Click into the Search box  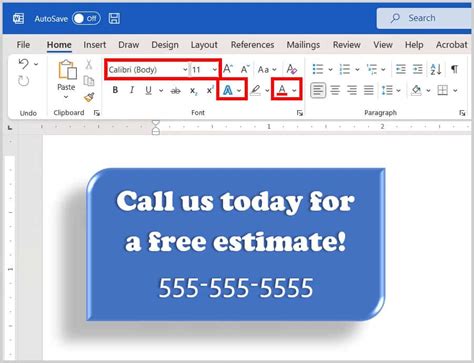tap(425, 18)
